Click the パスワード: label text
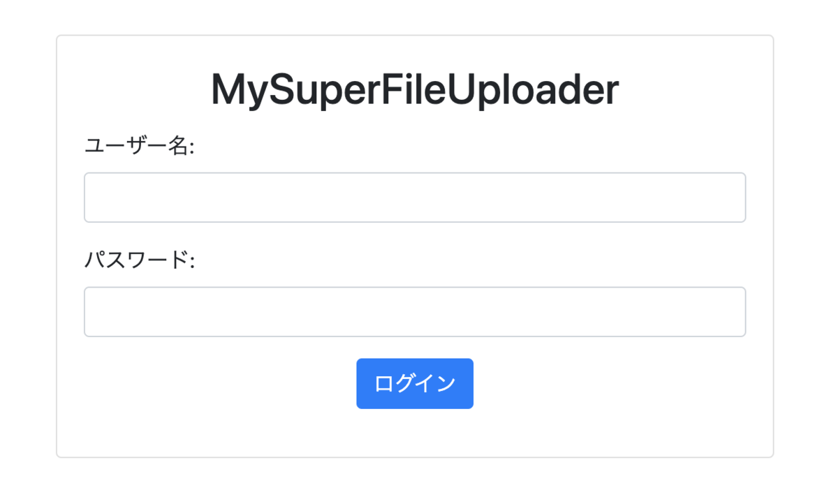Screen dimensions: 838x504 [139, 260]
